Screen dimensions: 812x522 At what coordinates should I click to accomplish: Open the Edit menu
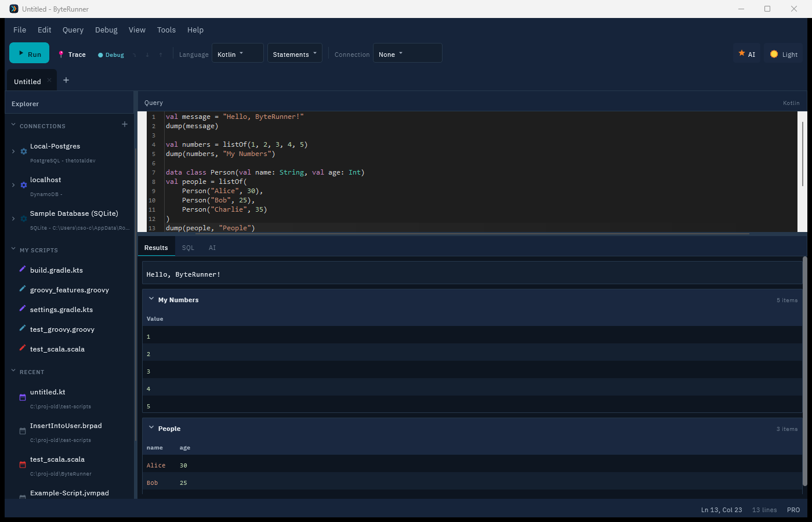pyautogui.click(x=45, y=30)
